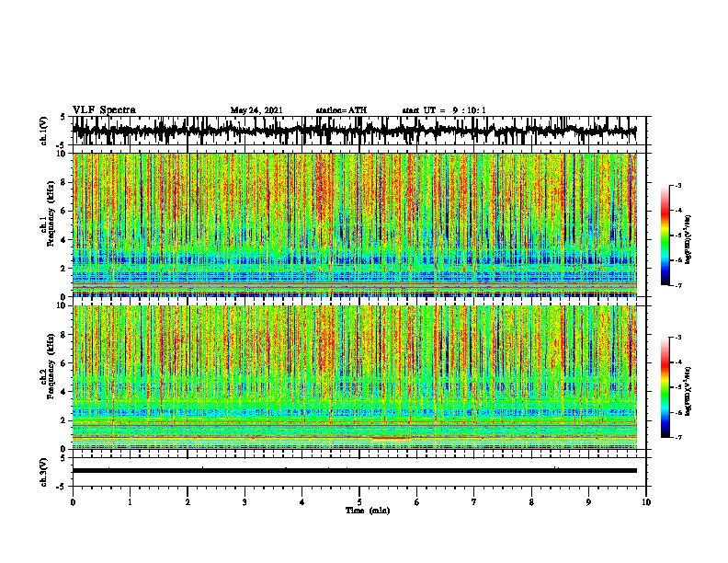This screenshot has height=563, width=728.
Task: Click the "8" kHz tick on ch.1 frequency axis
Action: click(64, 182)
